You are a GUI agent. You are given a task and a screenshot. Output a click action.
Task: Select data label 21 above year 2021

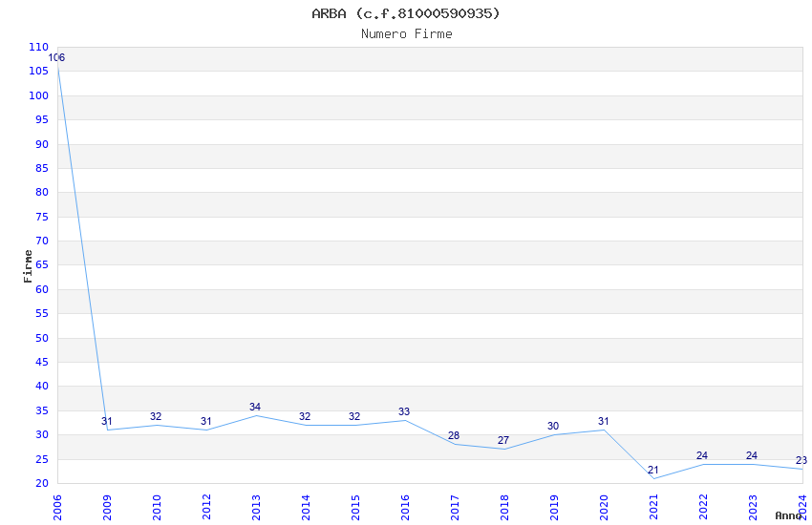653,471
